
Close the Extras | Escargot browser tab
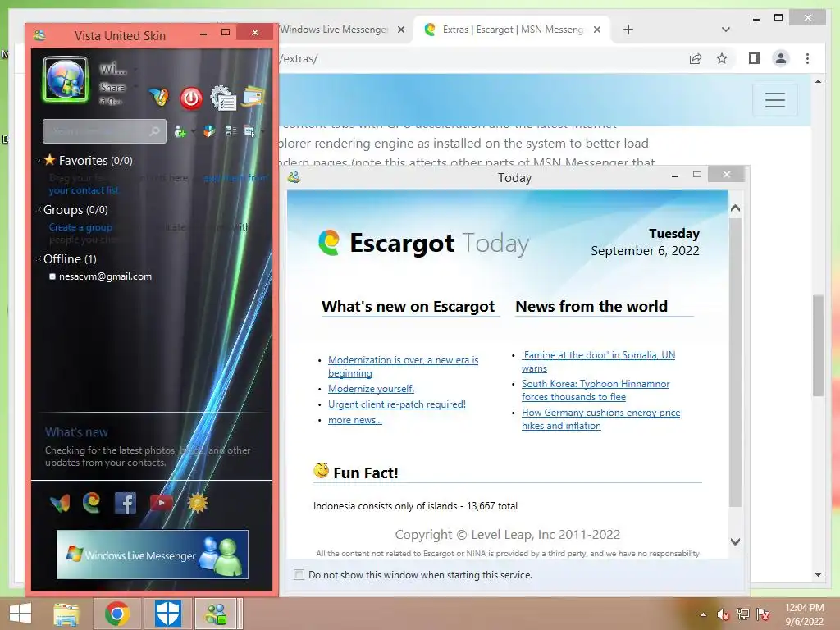[597, 30]
